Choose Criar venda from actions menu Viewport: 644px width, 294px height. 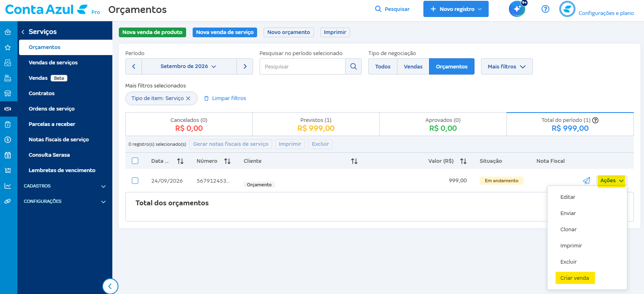[575, 278]
